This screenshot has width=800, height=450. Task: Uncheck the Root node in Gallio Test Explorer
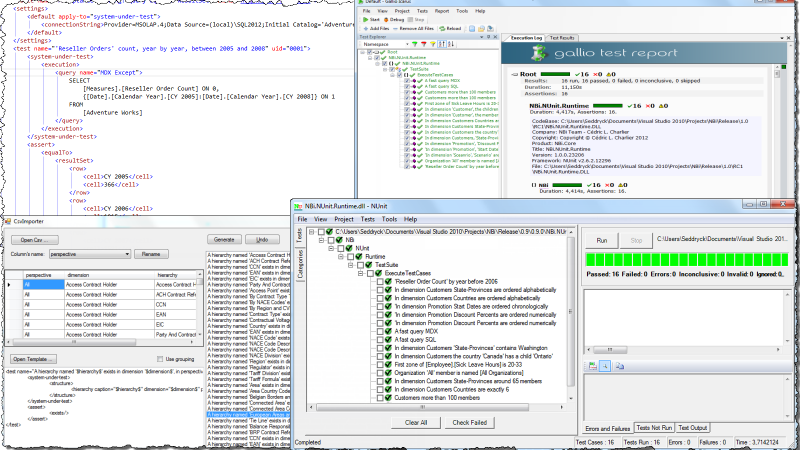tap(369, 52)
